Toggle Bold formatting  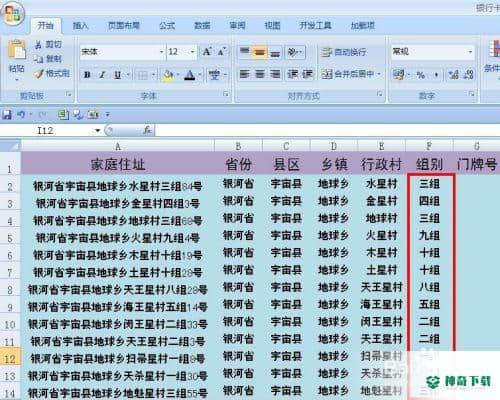(88, 75)
